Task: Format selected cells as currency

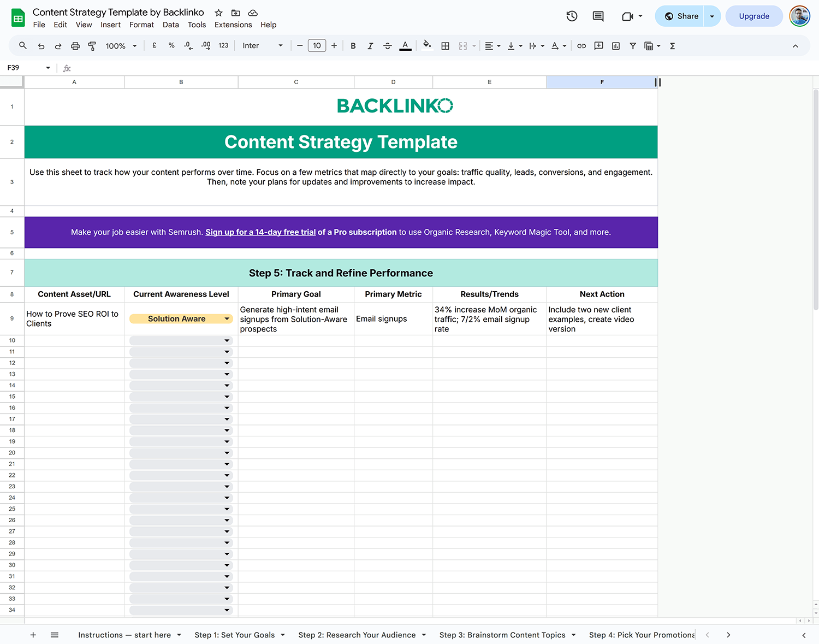Action: [x=155, y=46]
